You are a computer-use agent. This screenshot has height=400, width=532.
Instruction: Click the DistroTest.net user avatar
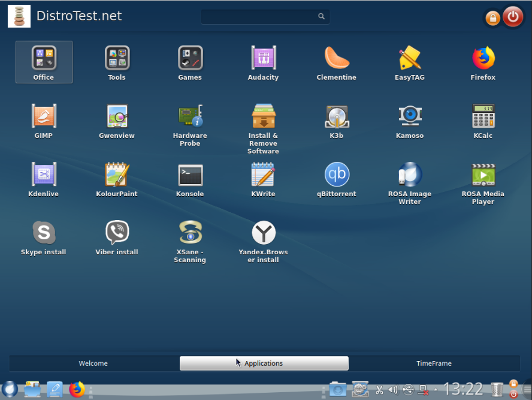pyautogui.click(x=19, y=16)
